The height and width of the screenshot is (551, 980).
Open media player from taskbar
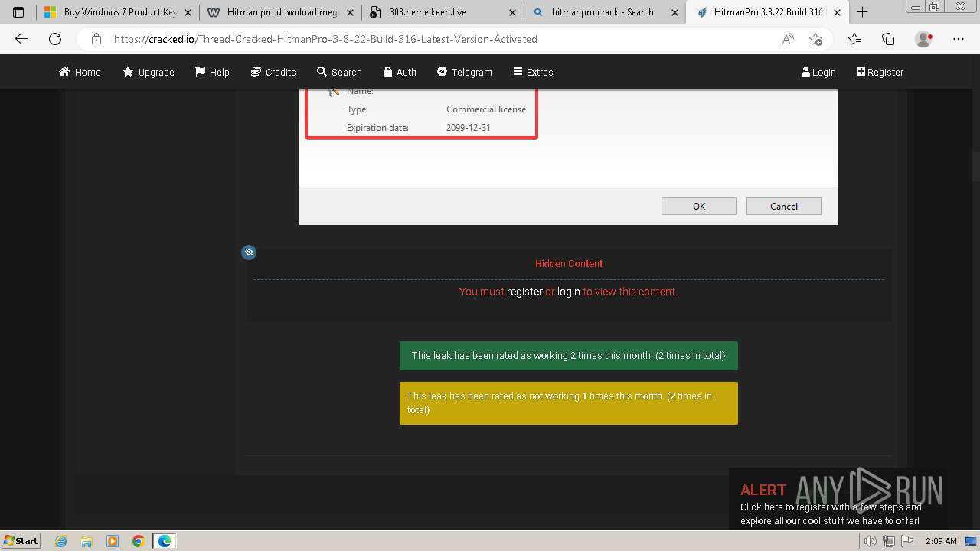click(113, 541)
